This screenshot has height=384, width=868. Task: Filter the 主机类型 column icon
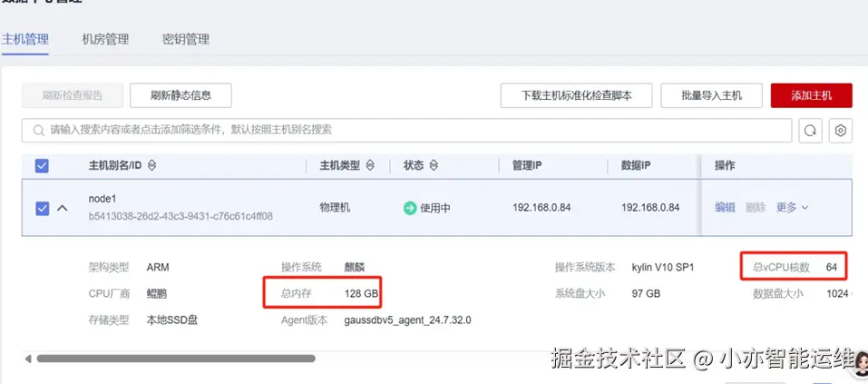click(370, 166)
